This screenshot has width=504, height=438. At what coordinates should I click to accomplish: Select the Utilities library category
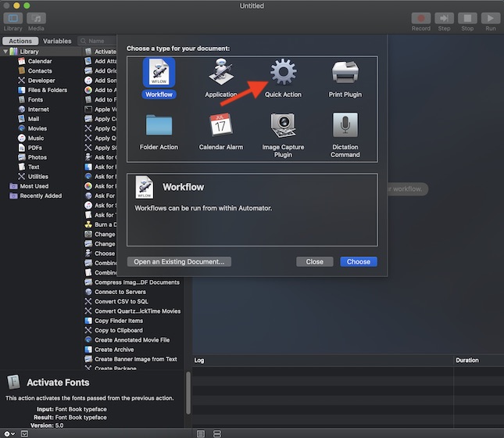point(38,177)
